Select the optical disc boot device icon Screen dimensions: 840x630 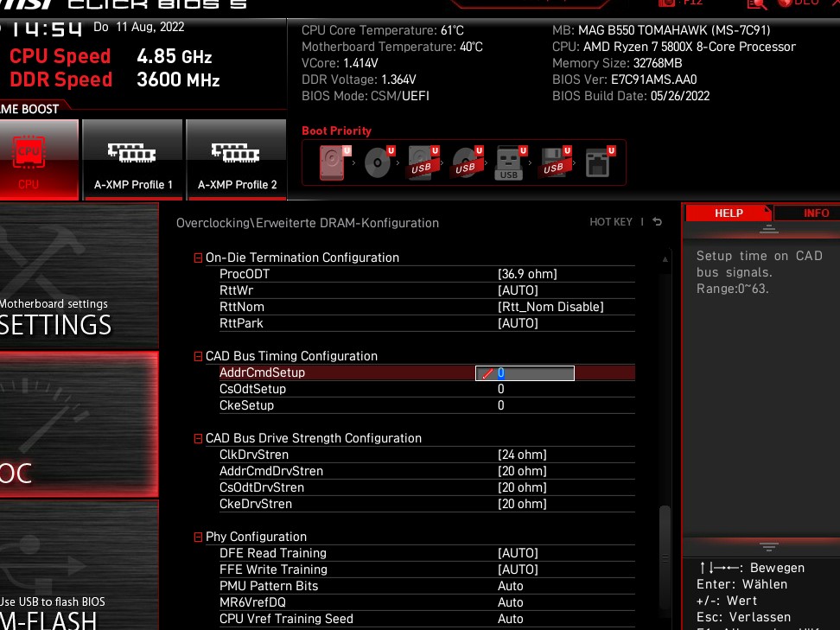click(379, 162)
